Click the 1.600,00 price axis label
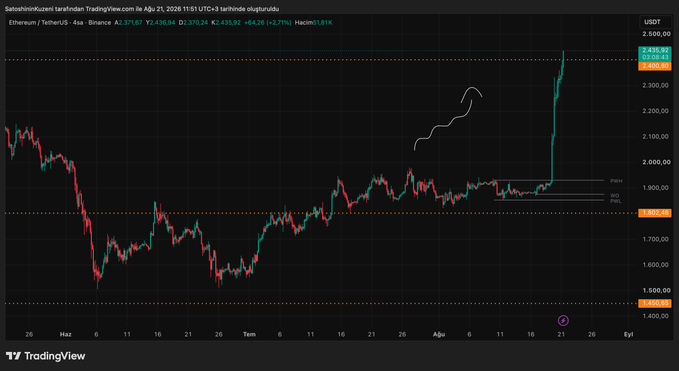This screenshot has height=371, width=679. (x=656, y=265)
